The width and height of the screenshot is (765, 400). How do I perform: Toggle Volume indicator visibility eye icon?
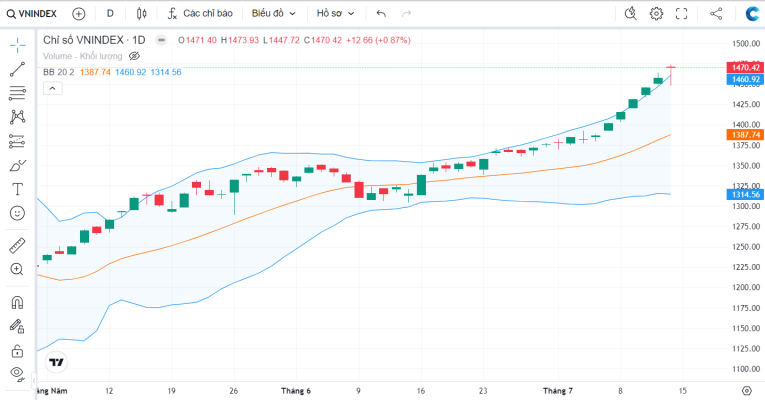[134, 56]
